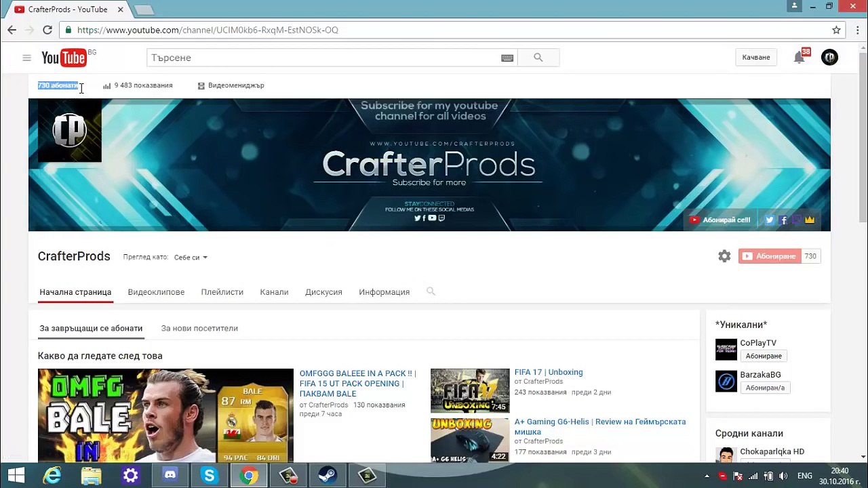This screenshot has width=868, height=488.
Task: Open 'OMFGGG BALEEE IN A PACK' video title
Action: pyautogui.click(x=357, y=384)
